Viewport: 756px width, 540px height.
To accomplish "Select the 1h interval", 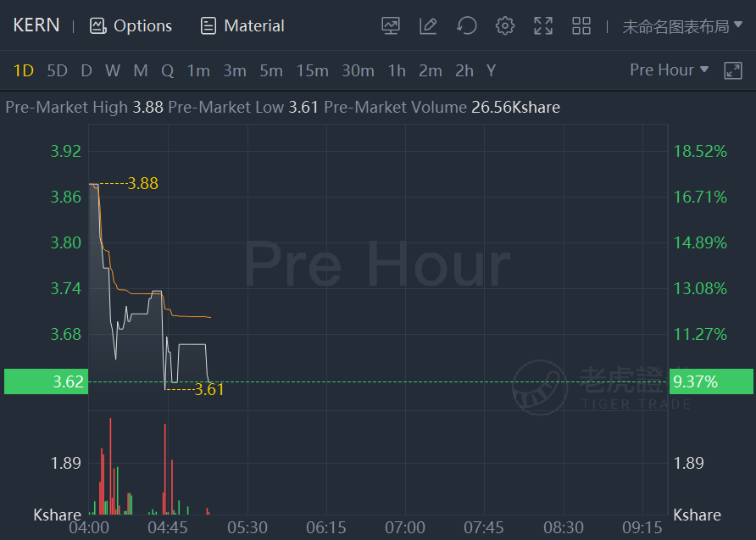I will 397,71.
